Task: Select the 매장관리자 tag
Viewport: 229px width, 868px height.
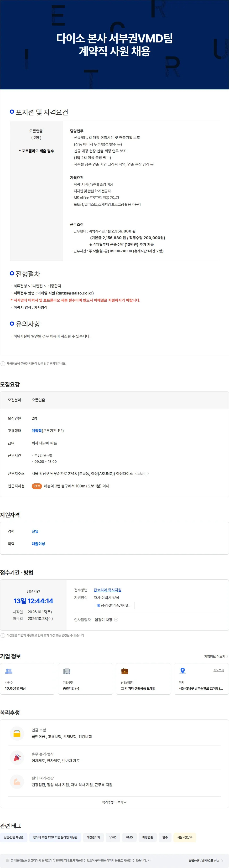Action: click(x=94, y=837)
